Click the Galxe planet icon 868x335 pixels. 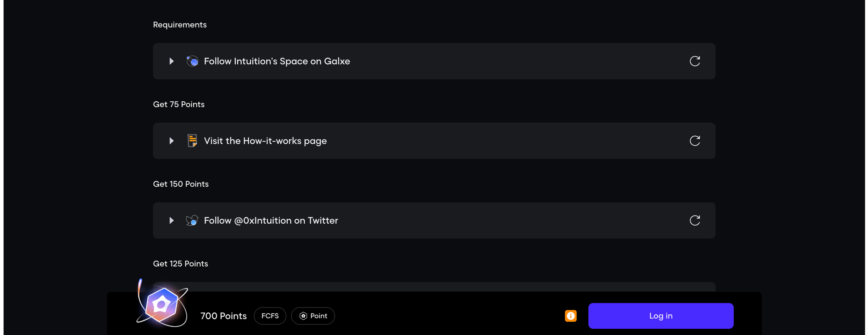(192, 61)
